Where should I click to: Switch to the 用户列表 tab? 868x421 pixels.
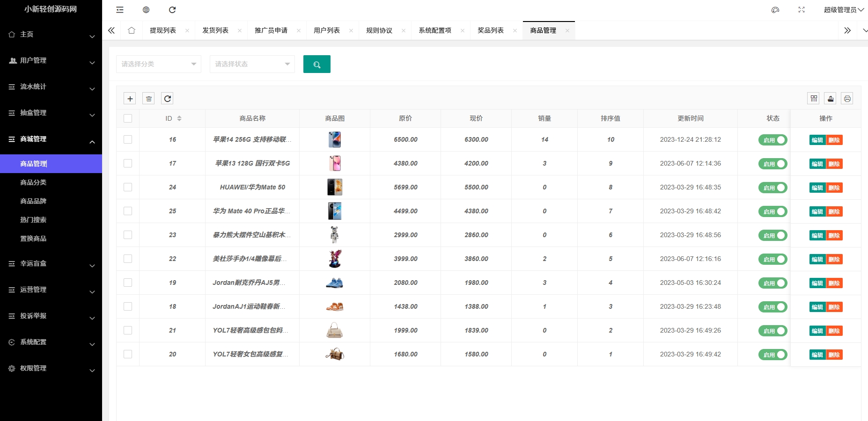(x=327, y=30)
